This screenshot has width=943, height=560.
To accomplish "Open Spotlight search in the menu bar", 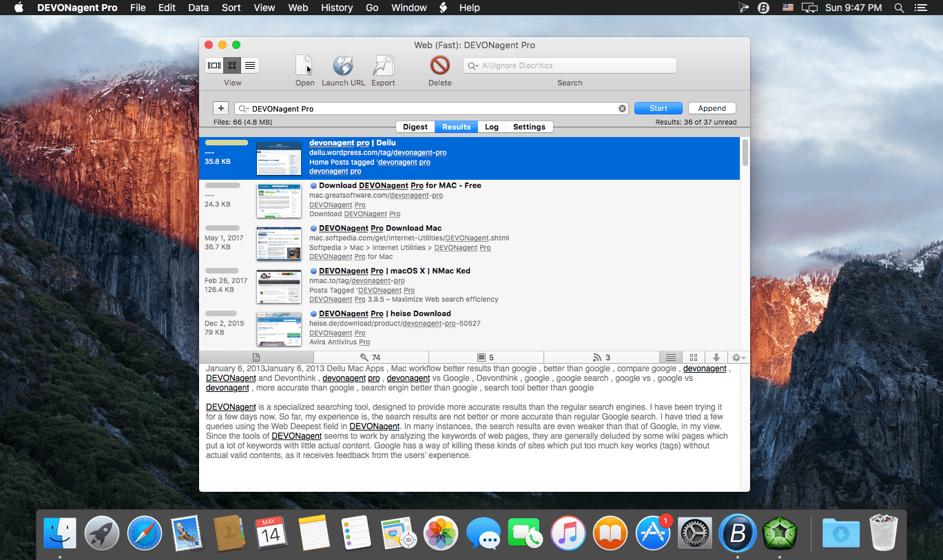I will [899, 8].
